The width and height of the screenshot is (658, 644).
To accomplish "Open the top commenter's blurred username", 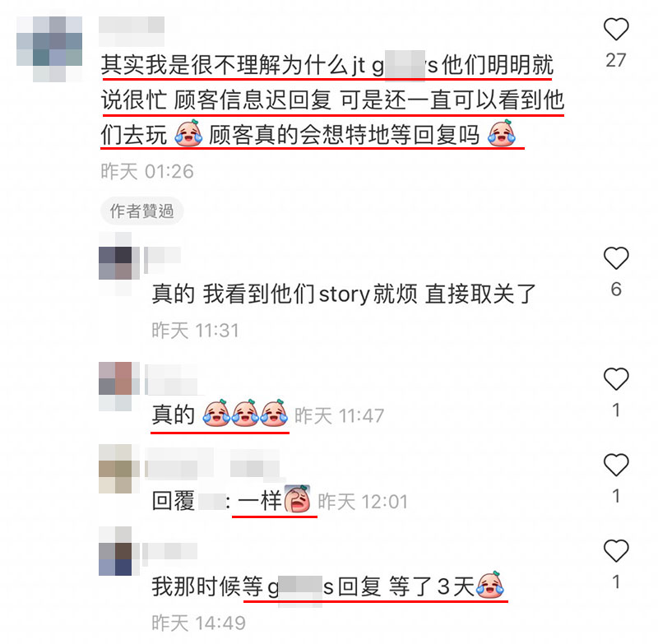I will [x=132, y=31].
